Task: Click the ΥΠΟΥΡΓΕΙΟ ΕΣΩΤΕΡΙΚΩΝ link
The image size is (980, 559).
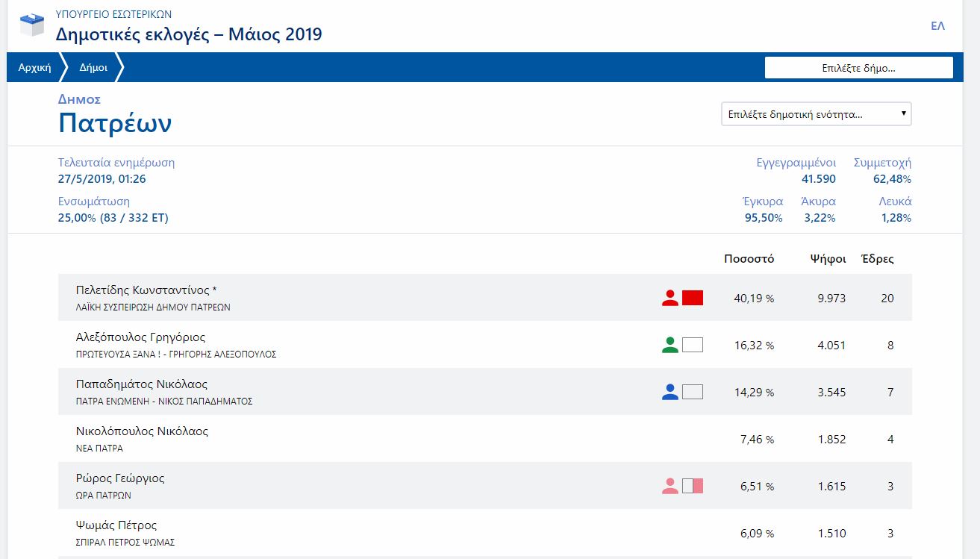Action: tap(113, 14)
